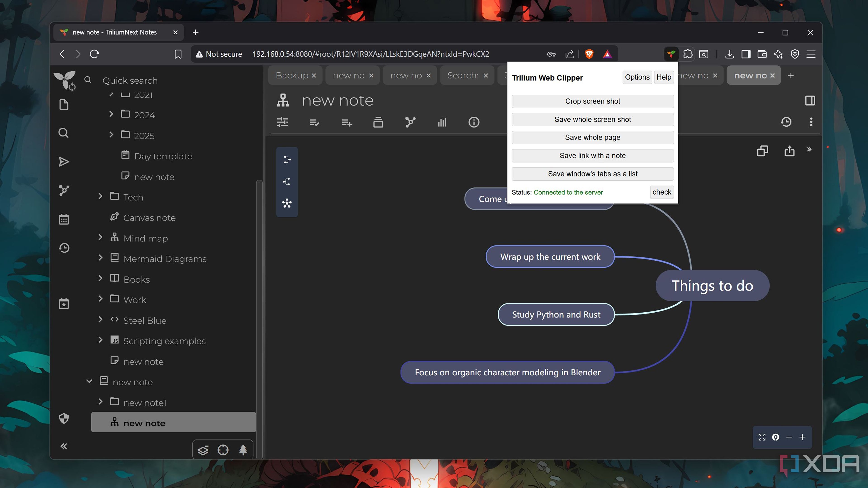Open the browser extensions puzzle icon
The image size is (868, 488).
[x=687, y=54]
